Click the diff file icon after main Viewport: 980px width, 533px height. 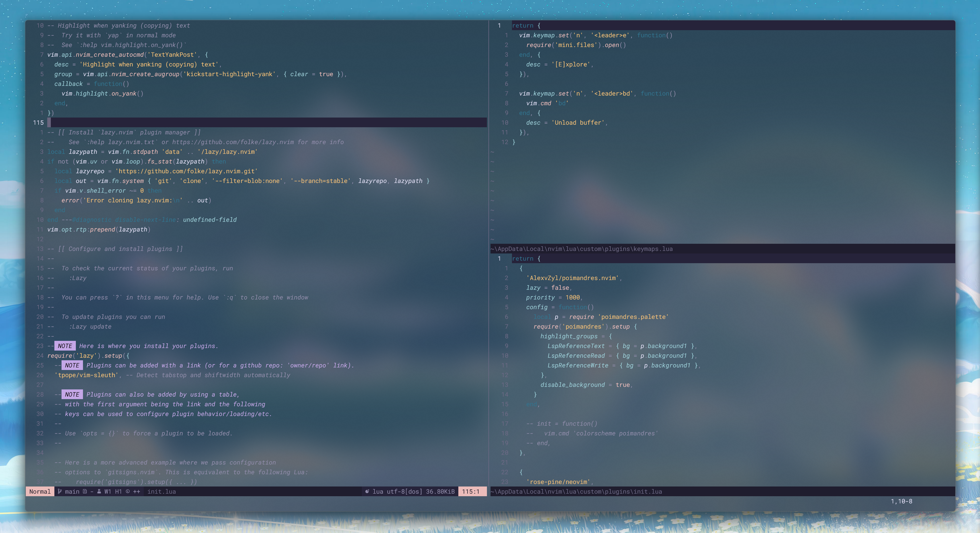tap(85, 492)
